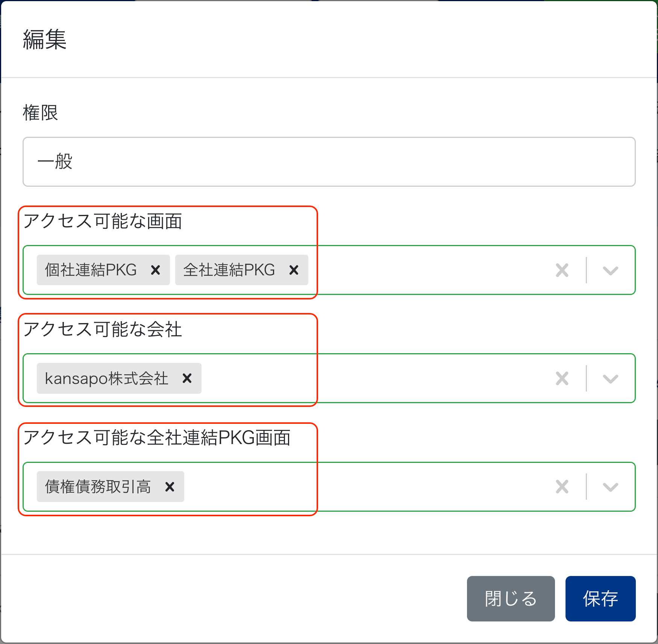Click the kansapo株式会社 tag label
Image resolution: width=658 pixels, height=644 pixels.
click(106, 378)
